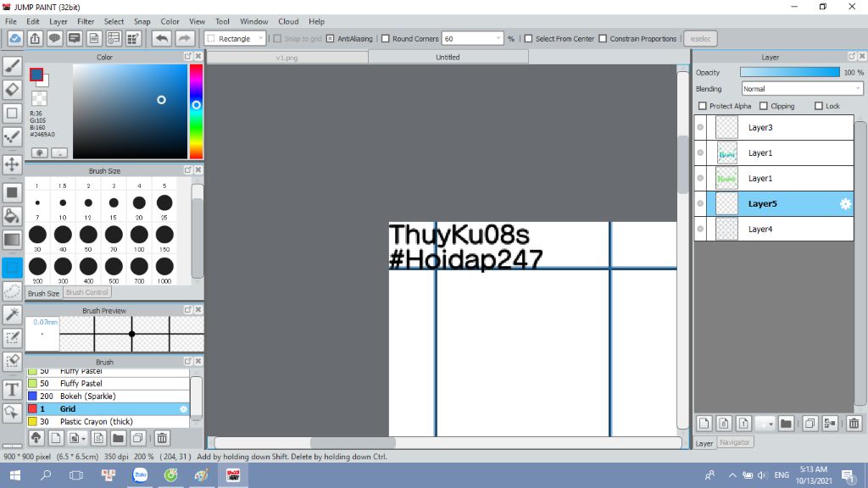The height and width of the screenshot is (488, 868).
Task: Expand the add brush type dropdown arrow
Action: (x=83, y=439)
